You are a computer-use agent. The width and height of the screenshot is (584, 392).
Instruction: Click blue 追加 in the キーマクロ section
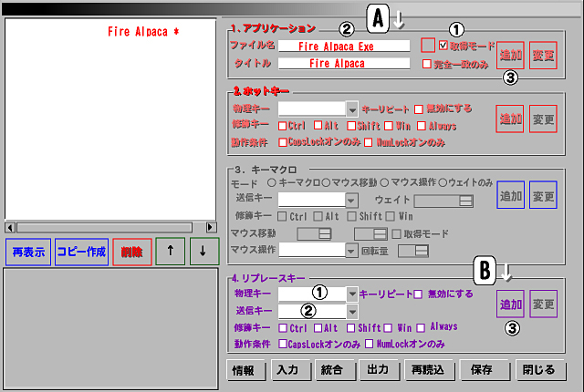(x=511, y=195)
